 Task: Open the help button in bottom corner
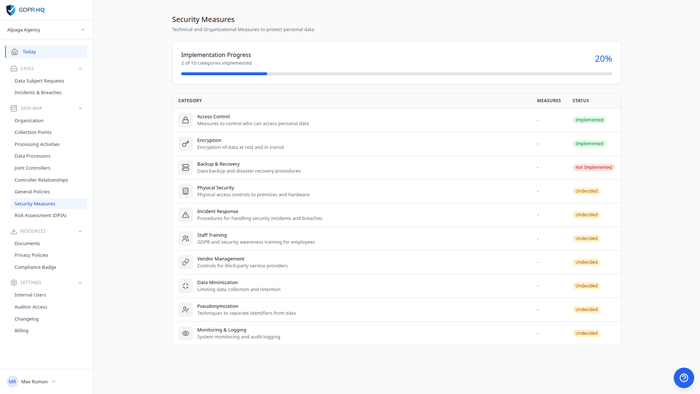683,377
